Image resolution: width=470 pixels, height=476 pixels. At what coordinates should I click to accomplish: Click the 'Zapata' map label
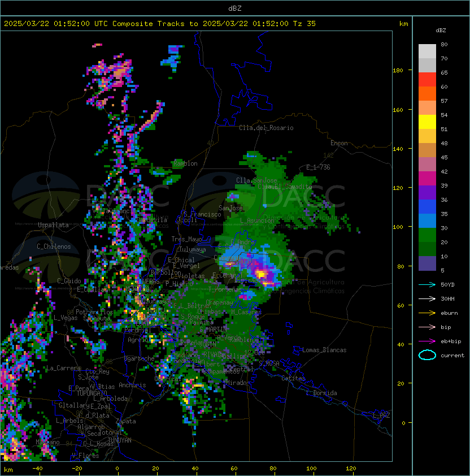click(x=125, y=421)
